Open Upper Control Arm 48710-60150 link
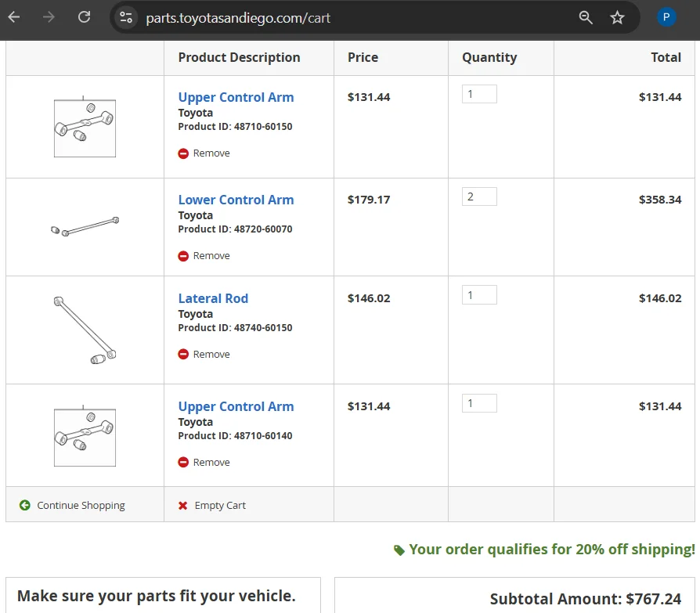Image resolution: width=700 pixels, height=613 pixels. tap(236, 97)
